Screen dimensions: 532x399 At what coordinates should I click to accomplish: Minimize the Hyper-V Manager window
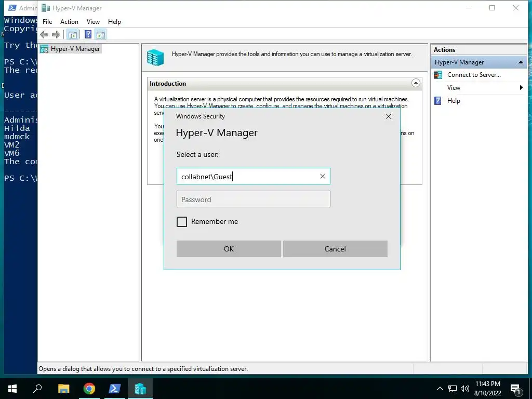click(469, 8)
